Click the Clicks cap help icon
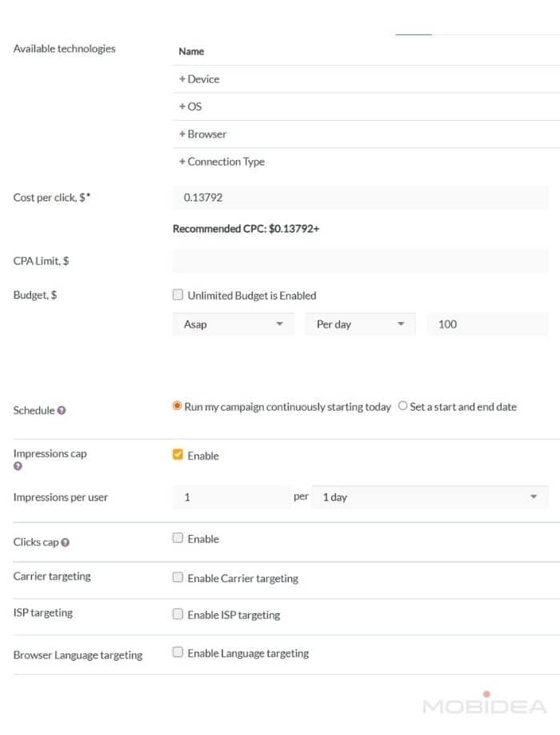This screenshot has height=735, width=560. click(65, 543)
